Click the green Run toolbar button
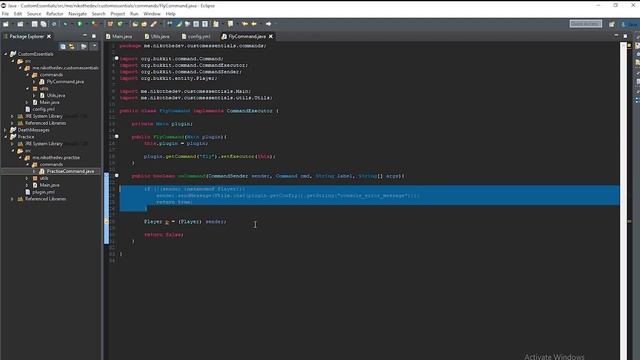 point(80,24)
